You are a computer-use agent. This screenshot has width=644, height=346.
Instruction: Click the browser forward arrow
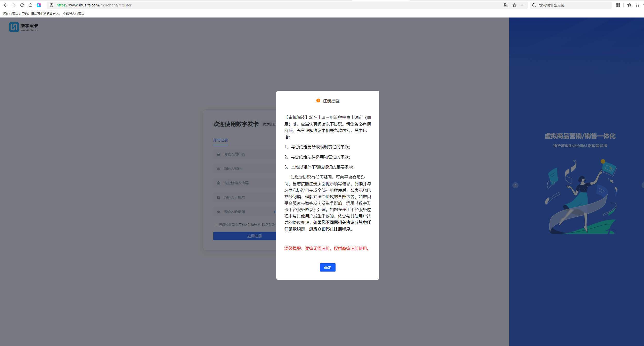coord(14,5)
